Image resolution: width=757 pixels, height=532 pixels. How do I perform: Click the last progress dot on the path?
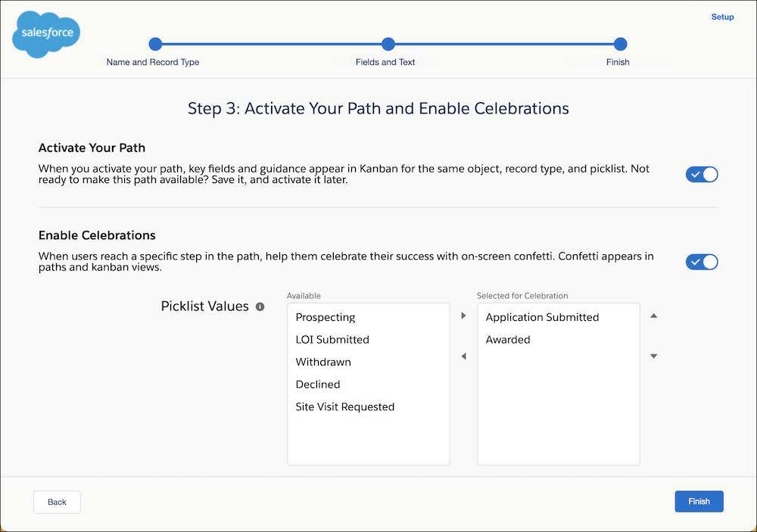tap(621, 44)
